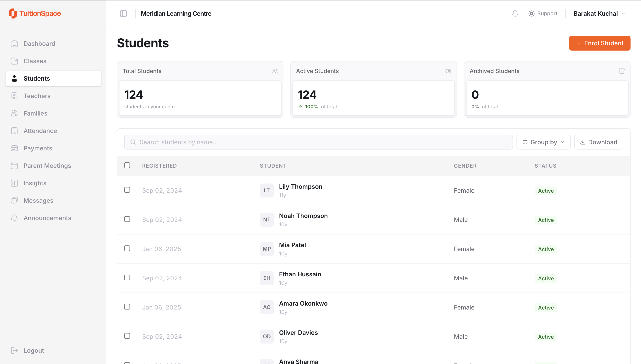Click the Archived Students box icon

point(622,71)
